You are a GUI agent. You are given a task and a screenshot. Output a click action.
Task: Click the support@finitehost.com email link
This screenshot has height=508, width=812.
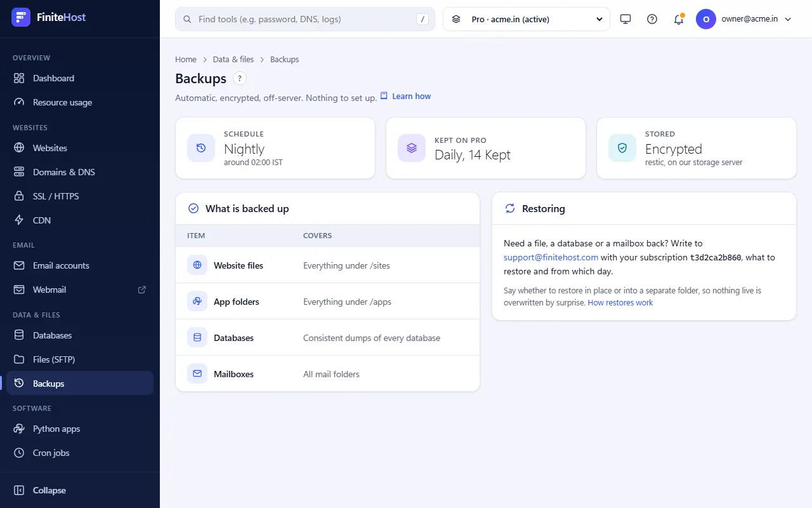click(551, 257)
